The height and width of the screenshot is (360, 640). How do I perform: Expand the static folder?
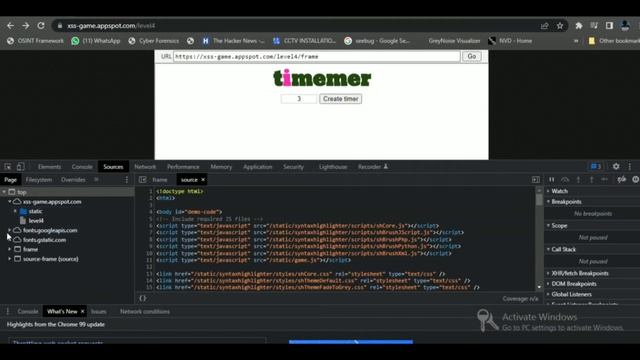(15, 211)
